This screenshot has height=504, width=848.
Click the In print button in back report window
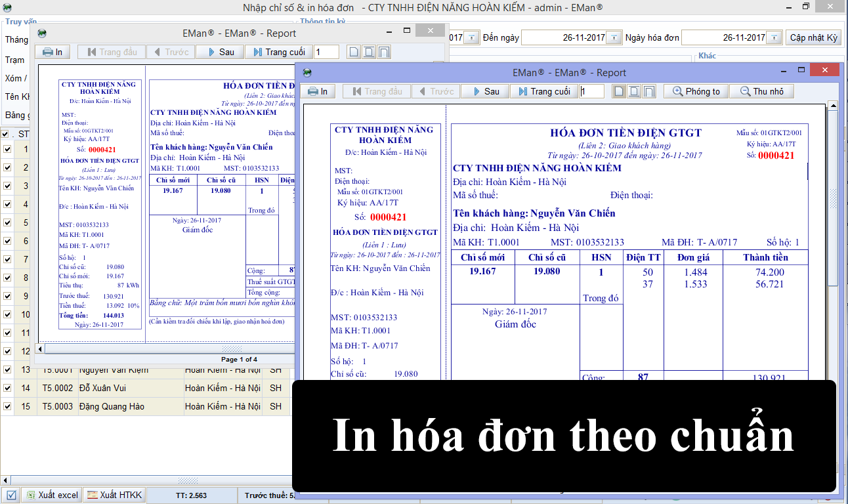(x=53, y=52)
